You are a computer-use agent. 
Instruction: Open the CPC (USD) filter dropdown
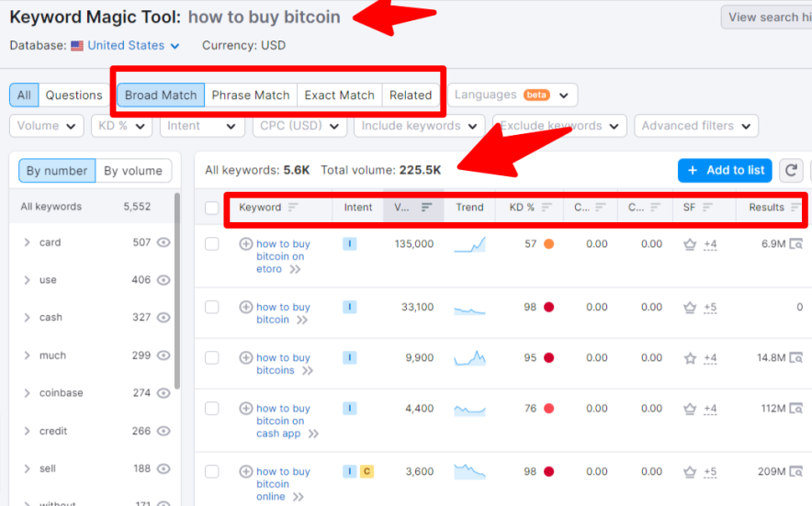[x=299, y=126]
